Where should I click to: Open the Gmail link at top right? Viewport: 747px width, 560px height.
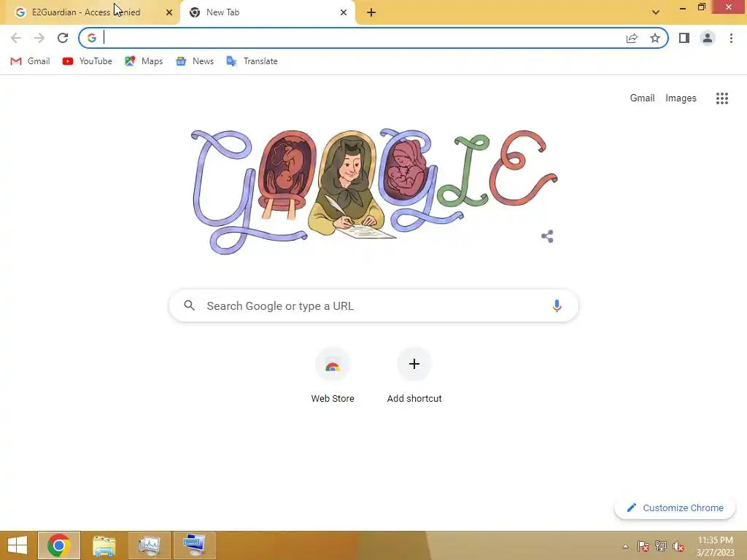point(642,98)
